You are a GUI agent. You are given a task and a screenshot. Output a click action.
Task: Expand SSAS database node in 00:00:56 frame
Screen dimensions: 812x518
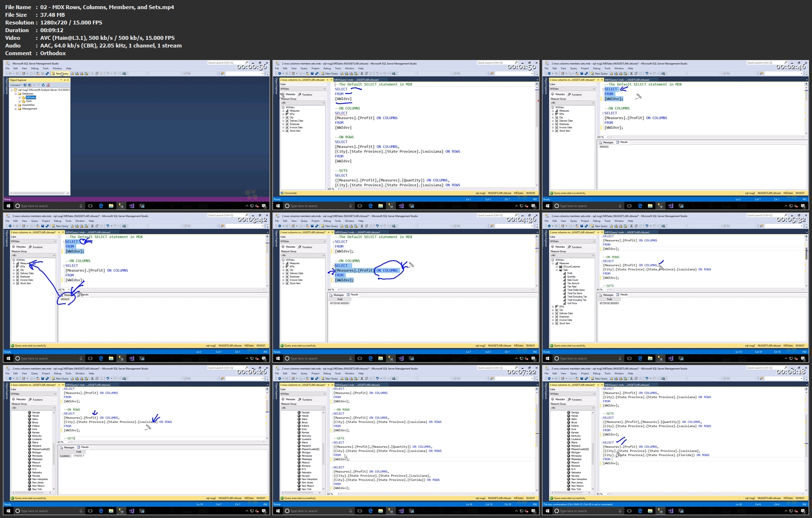point(20,101)
